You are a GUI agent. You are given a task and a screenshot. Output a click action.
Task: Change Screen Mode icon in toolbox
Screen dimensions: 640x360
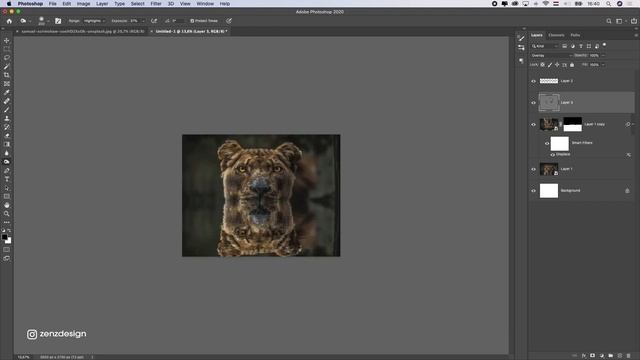tap(7, 258)
